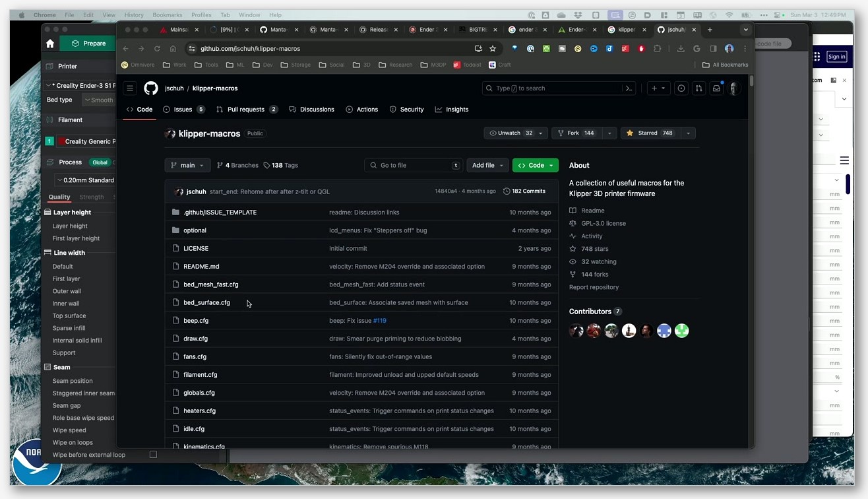Open the History menu in macOS menu bar
This screenshot has height=499, width=868.
pos(134,15)
